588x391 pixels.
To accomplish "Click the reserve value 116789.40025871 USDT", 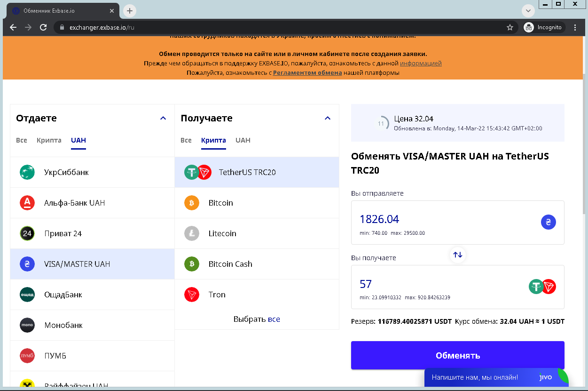I will pyautogui.click(x=415, y=322).
